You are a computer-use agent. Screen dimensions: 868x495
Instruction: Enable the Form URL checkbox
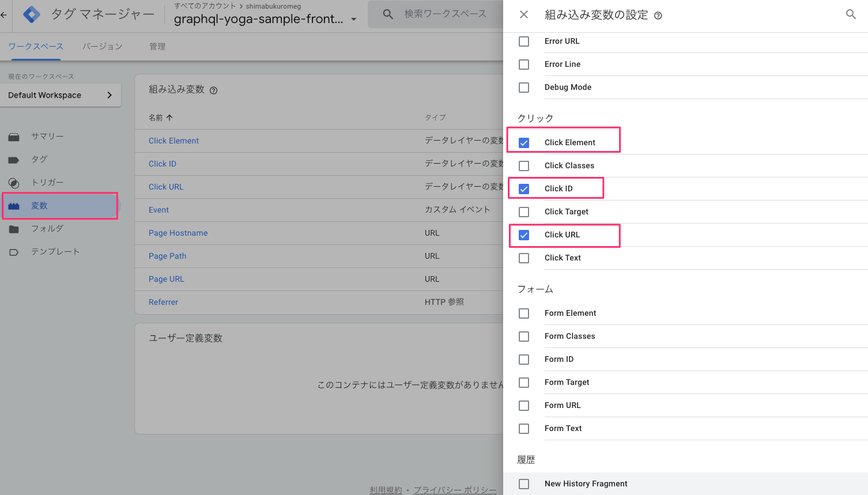coord(524,405)
